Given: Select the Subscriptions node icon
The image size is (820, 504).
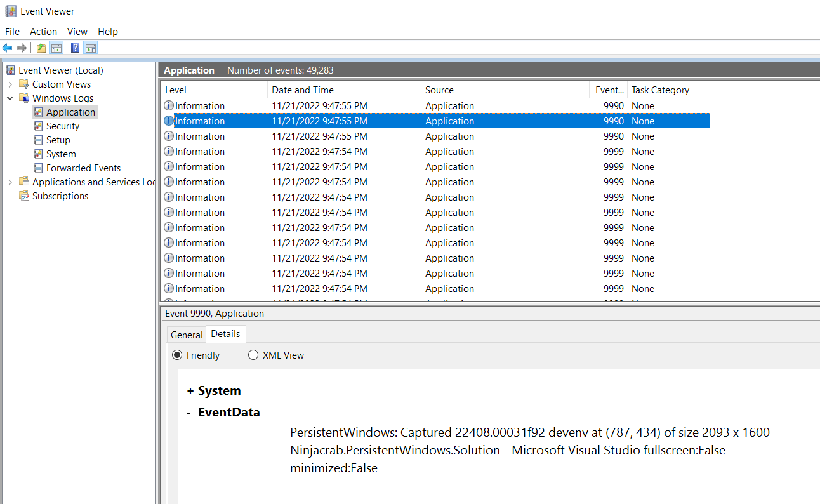Looking at the screenshot, I should 25,196.
